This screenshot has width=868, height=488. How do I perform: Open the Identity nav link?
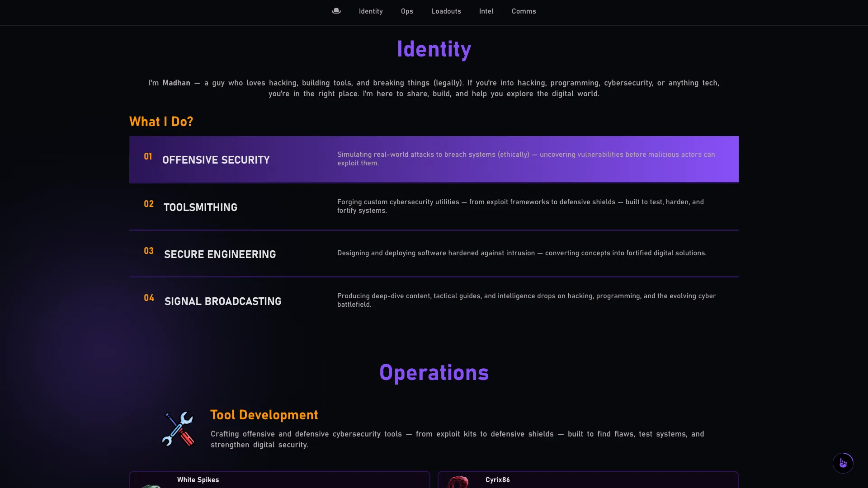click(371, 11)
